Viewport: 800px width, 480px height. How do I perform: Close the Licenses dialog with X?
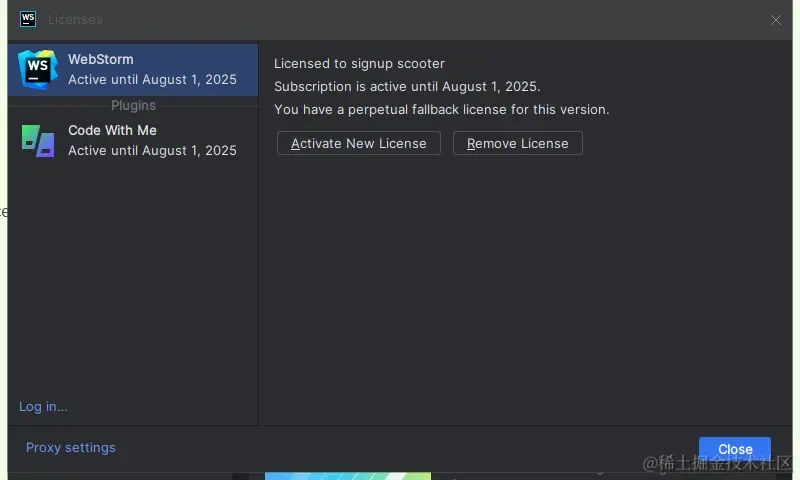point(776,20)
